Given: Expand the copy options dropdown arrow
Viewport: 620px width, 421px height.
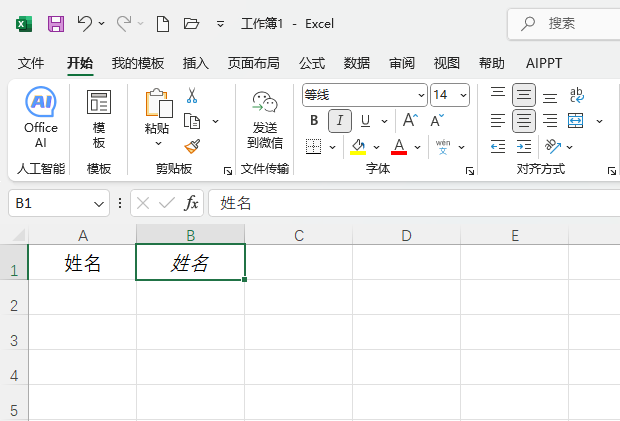Looking at the screenshot, I should [215, 121].
